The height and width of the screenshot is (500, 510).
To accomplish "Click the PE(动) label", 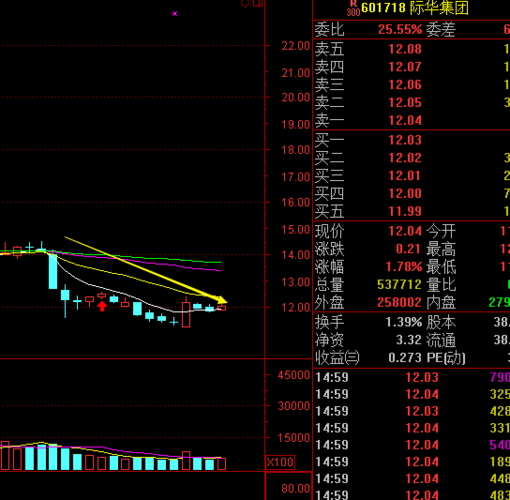I will pos(446,358).
